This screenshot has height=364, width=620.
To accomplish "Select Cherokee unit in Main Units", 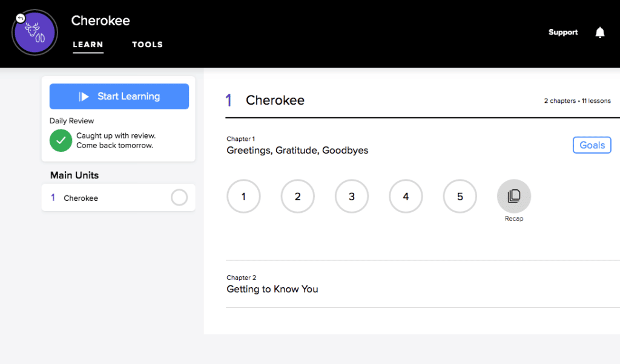I will 81,198.
